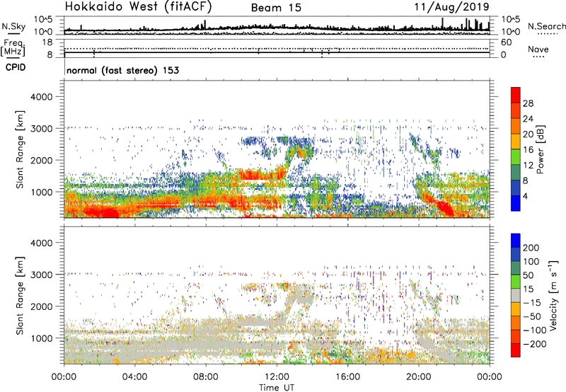This screenshot has height=392, width=566.
Task: Click the blue top of velocity colorbar
Action: [x=516, y=241]
